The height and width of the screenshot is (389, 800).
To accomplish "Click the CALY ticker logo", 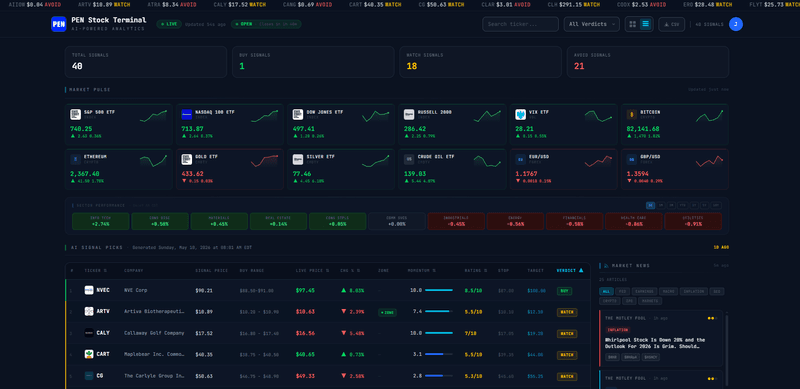I will tap(89, 333).
